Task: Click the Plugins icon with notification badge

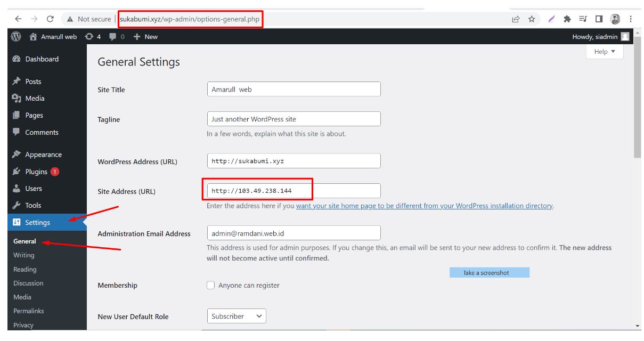Action: tap(16, 171)
